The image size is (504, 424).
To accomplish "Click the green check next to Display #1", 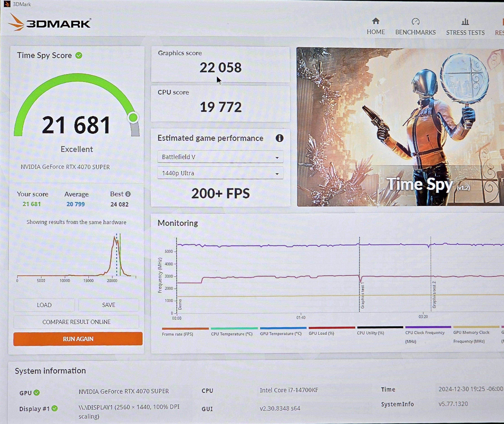I will [x=55, y=408].
